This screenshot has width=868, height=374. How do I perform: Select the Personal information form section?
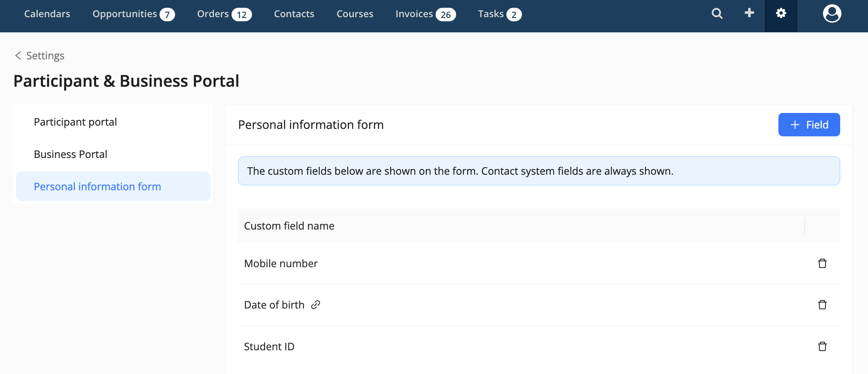(x=113, y=187)
